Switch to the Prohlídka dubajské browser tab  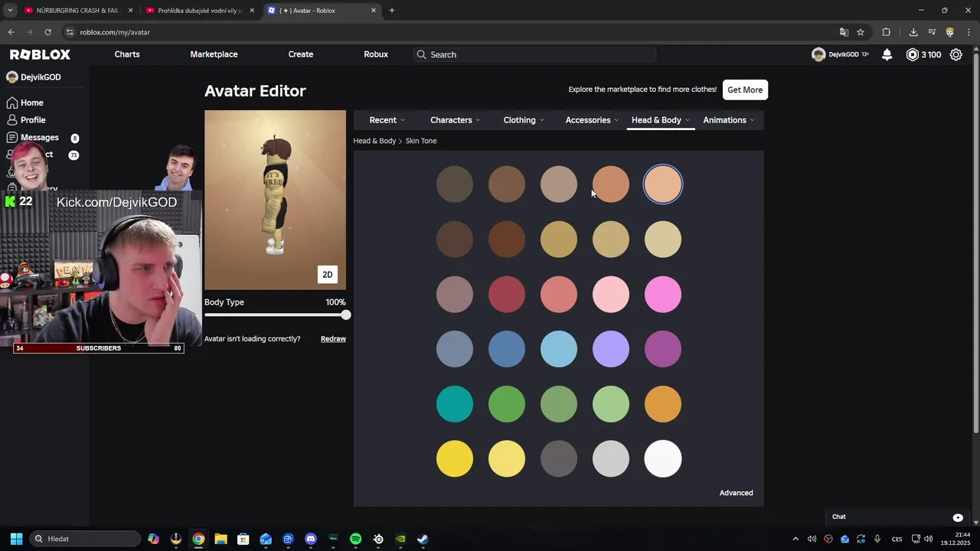[198, 11]
